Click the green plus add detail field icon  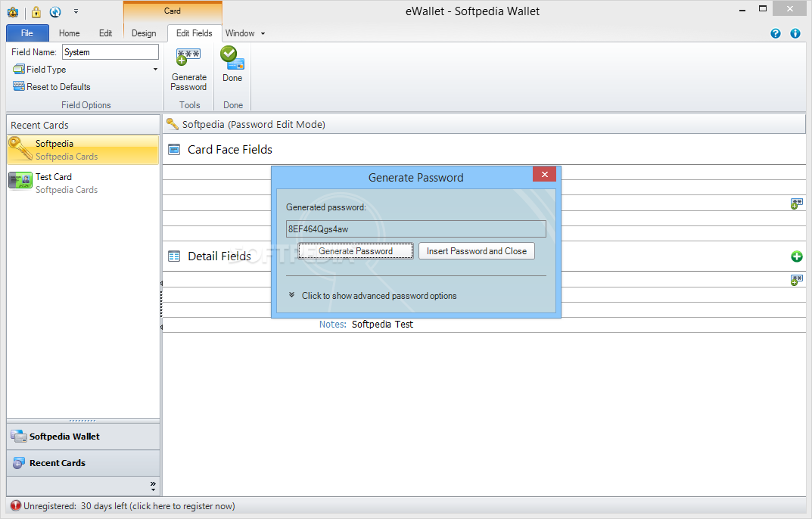click(796, 256)
